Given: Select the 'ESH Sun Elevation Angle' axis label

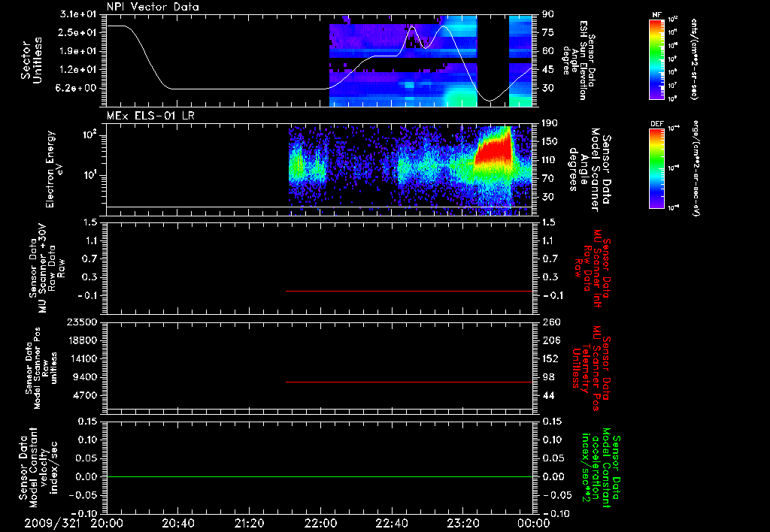Looking at the screenshot, I should (x=578, y=60).
